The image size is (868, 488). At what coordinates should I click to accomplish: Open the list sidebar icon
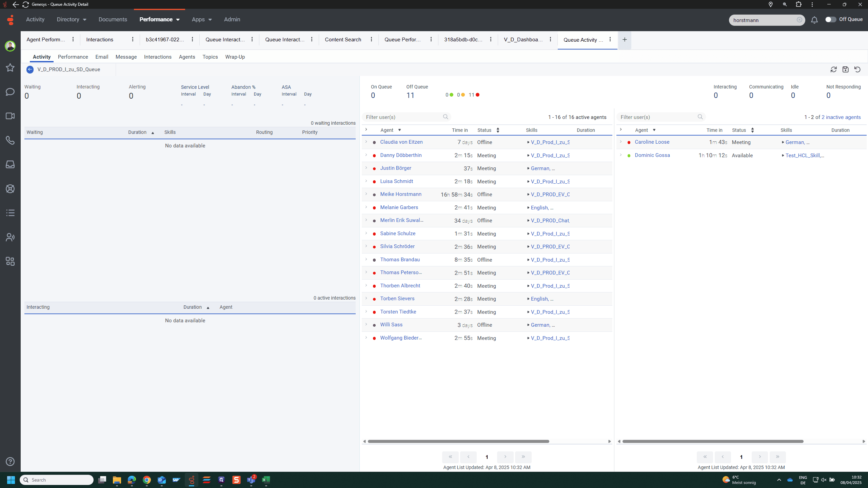[10, 213]
